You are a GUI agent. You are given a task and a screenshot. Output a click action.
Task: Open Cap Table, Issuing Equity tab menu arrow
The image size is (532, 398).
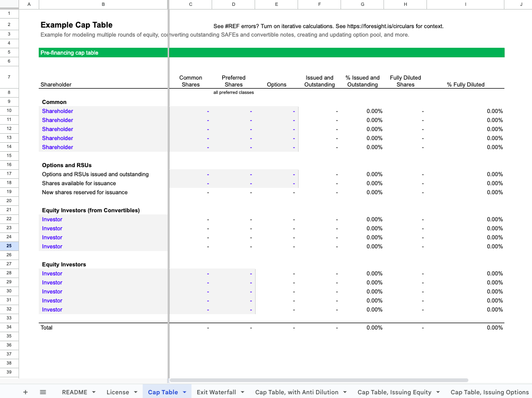point(438,392)
